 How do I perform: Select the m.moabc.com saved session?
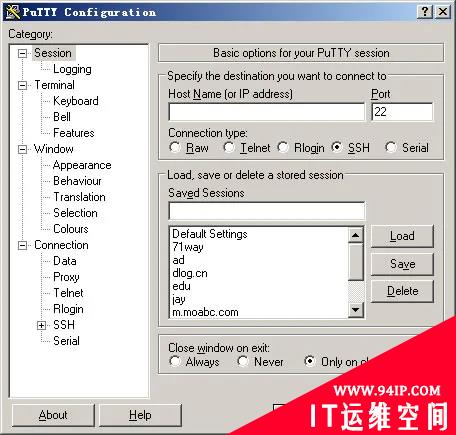coord(259,312)
